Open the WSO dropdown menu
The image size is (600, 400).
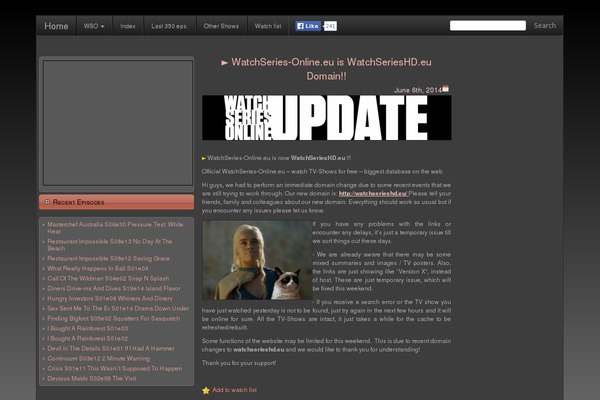94,26
